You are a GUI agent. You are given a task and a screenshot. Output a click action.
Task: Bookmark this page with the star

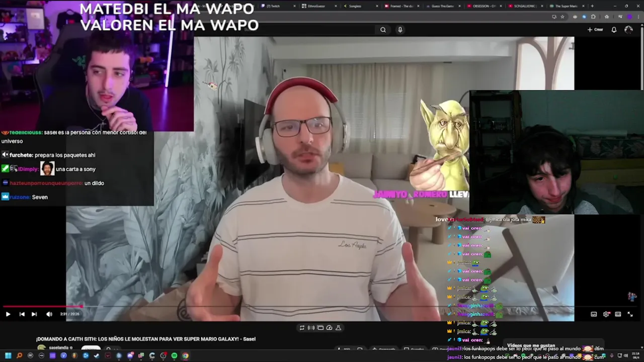click(x=562, y=17)
